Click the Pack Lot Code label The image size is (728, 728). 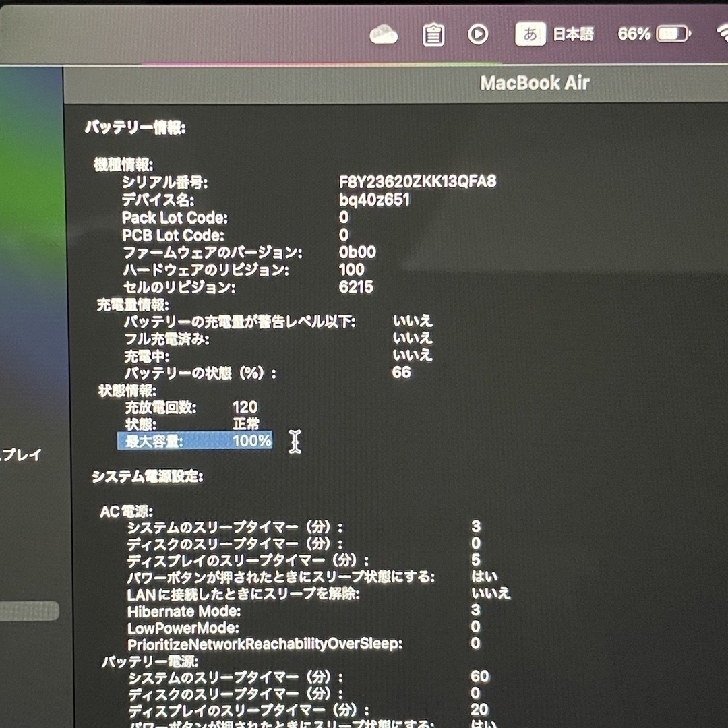pos(175,218)
